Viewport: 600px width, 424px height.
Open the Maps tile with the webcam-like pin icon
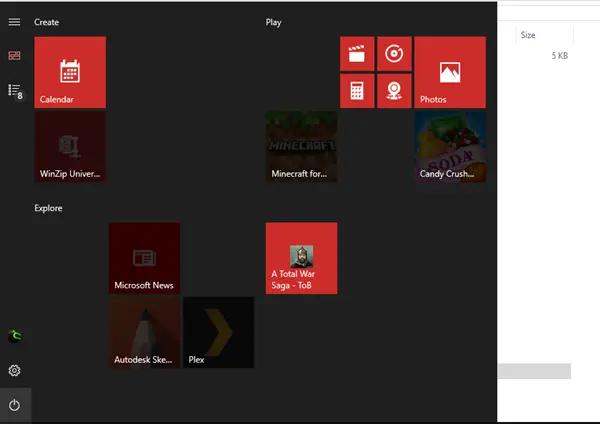pyautogui.click(x=394, y=91)
